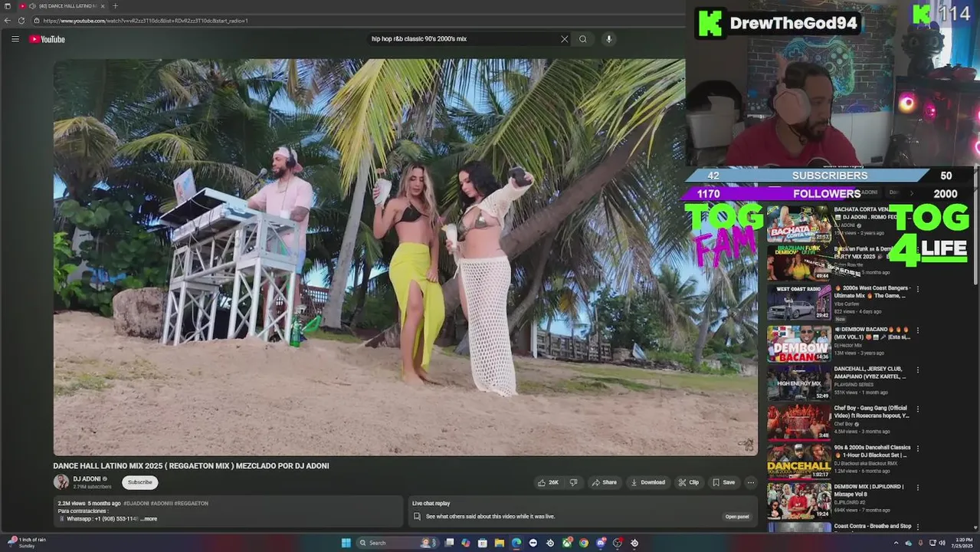Open the West Coast Radio video thumbnail

799,303
